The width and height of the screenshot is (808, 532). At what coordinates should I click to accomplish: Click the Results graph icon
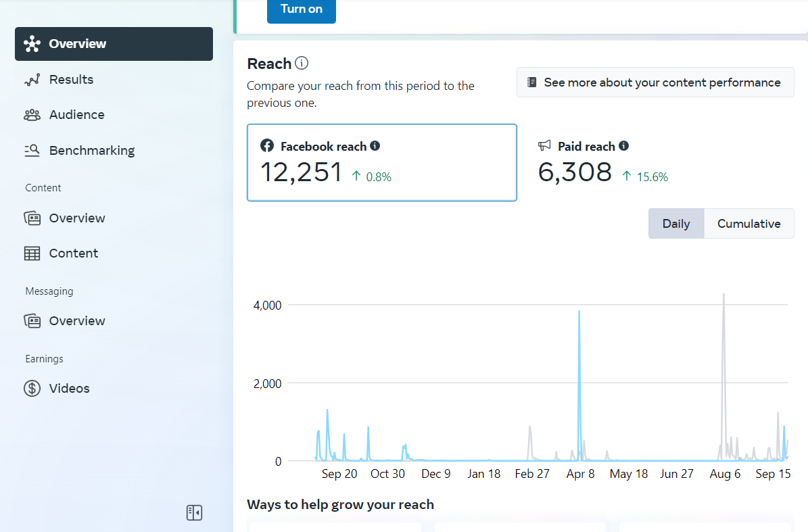point(32,80)
